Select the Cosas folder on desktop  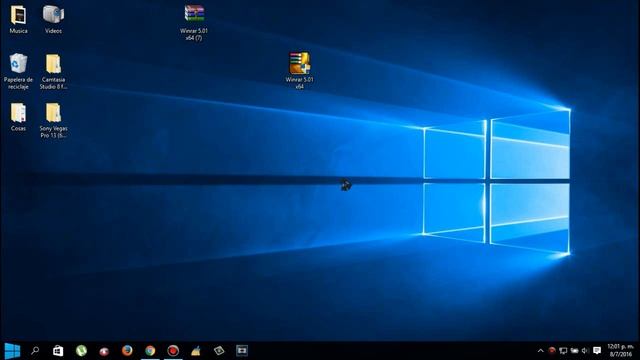click(x=18, y=117)
